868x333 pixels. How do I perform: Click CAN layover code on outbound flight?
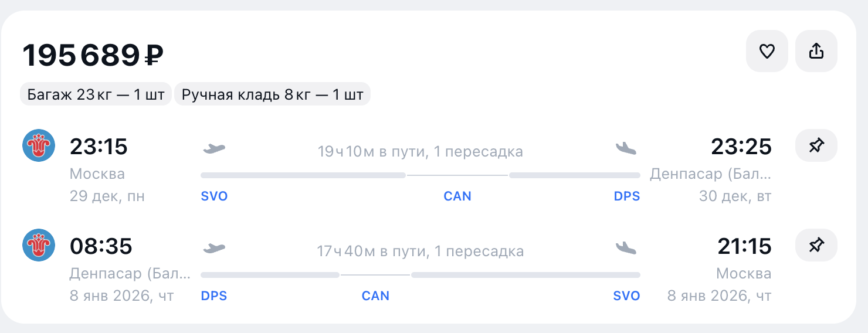point(457,196)
